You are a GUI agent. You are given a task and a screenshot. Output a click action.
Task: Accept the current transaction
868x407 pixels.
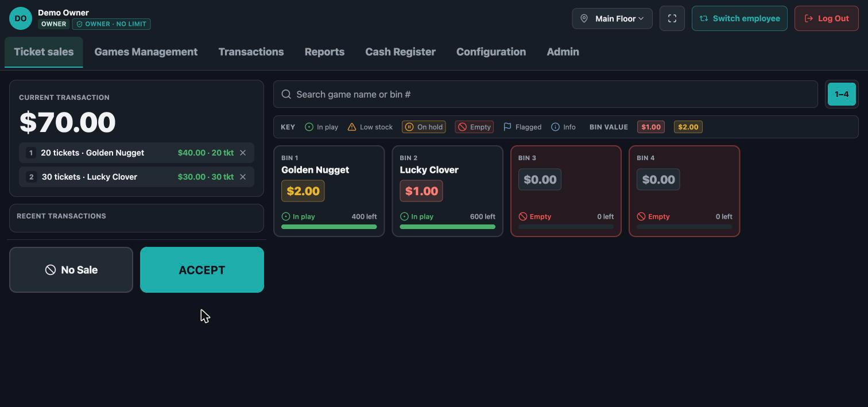202,270
